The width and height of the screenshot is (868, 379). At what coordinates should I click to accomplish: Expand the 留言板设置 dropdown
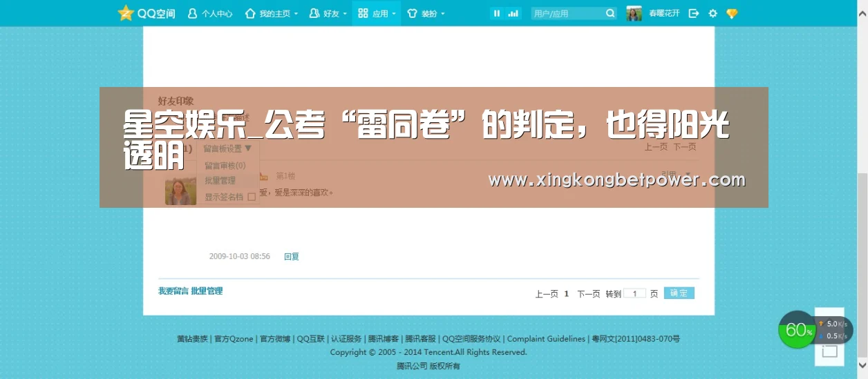pyautogui.click(x=227, y=148)
